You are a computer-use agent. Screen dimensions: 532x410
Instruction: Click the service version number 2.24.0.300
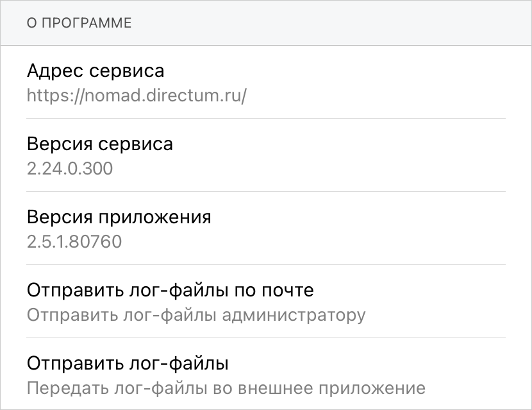(x=70, y=169)
